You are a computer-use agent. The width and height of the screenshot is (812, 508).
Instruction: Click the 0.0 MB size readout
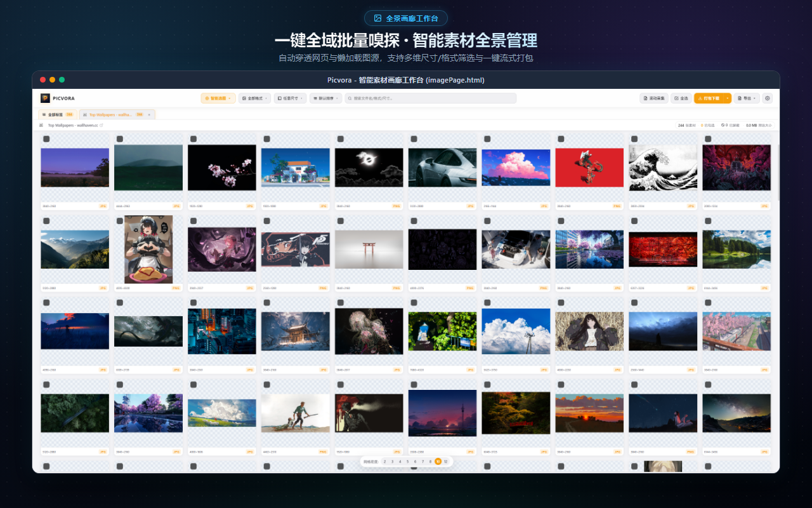[752, 125]
